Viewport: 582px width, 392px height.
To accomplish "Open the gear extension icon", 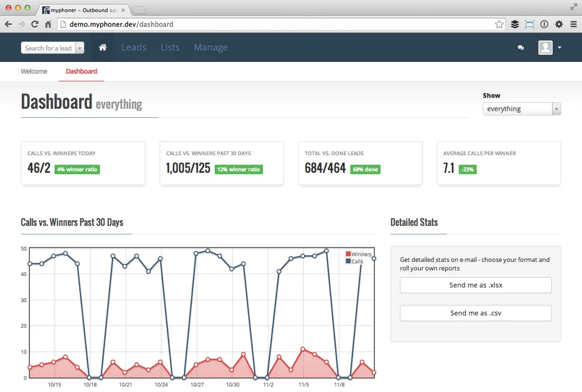I will 559,24.
